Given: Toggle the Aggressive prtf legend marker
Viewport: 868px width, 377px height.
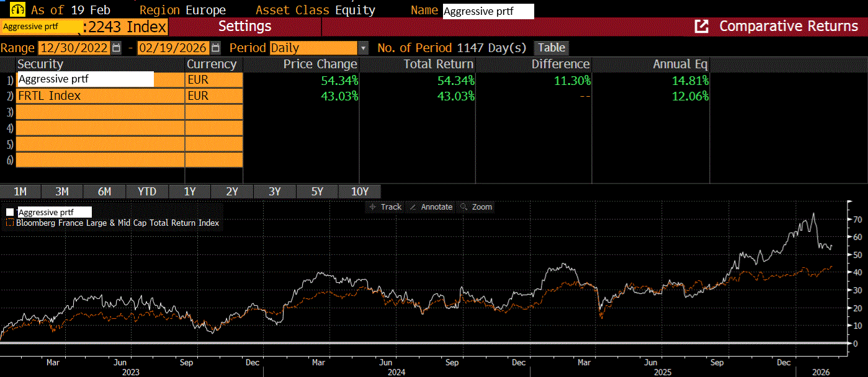Looking at the screenshot, I should point(10,212).
